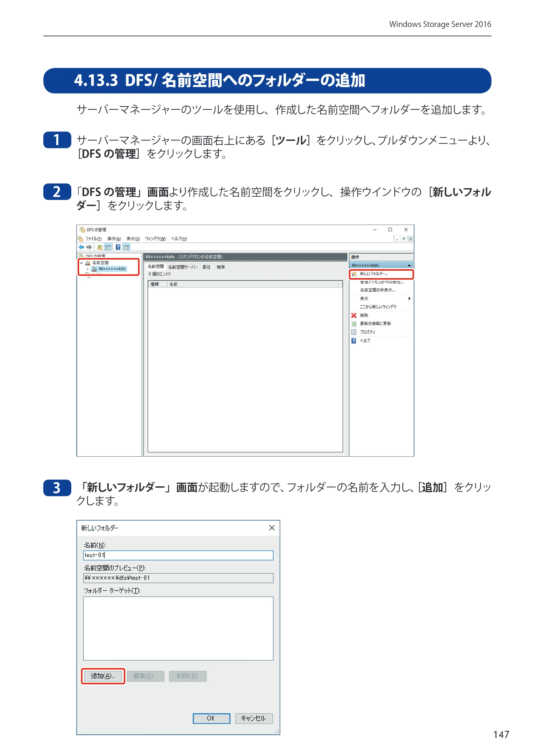Click the Forward arrow in DFS toolbar

tap(89, 247)
